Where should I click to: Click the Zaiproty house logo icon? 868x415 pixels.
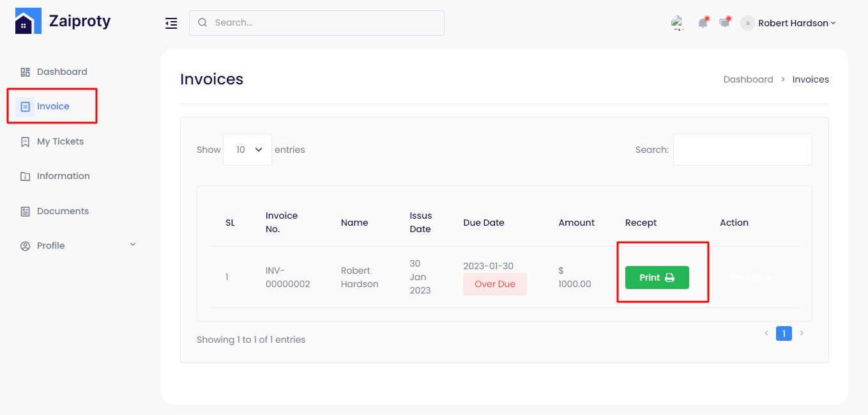[x=28, y=21]
